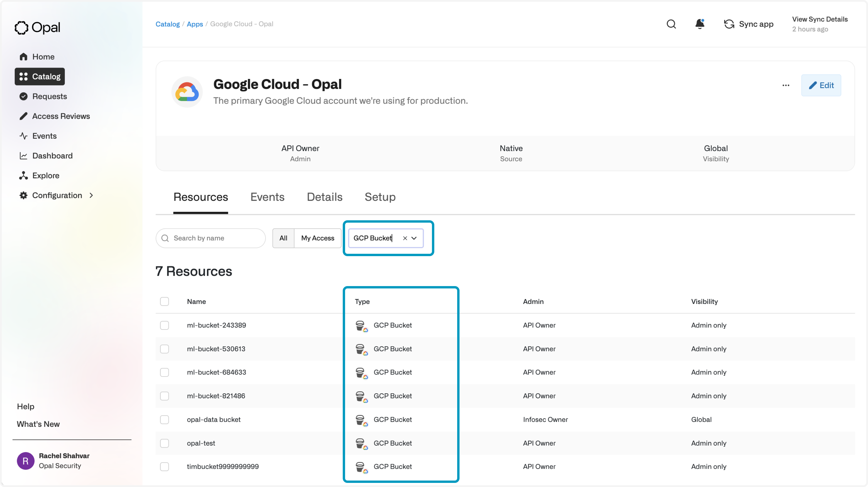Sort by the Name column header
This screenshot has width=868, height=487.
(196, 301)
